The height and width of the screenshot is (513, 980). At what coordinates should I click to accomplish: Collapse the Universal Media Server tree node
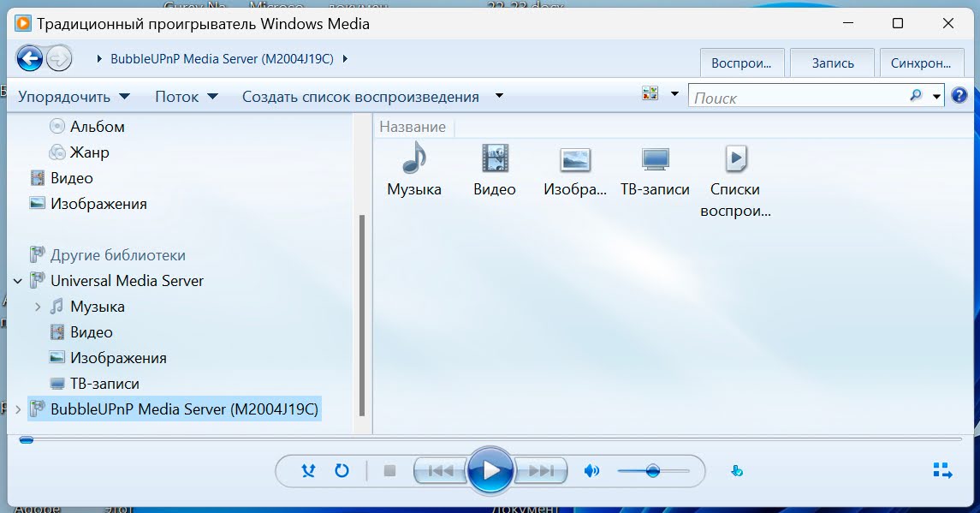click(17, 280)
